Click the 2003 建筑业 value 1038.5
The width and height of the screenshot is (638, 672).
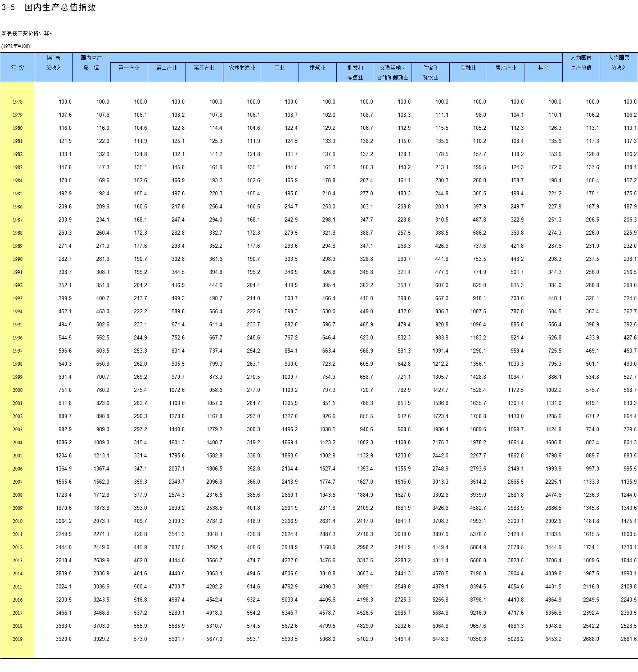tap(328, 430)
